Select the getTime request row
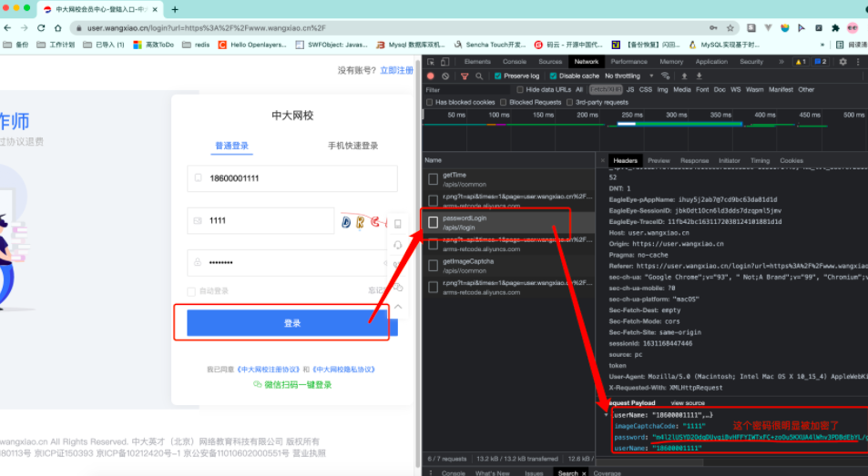 509,179
